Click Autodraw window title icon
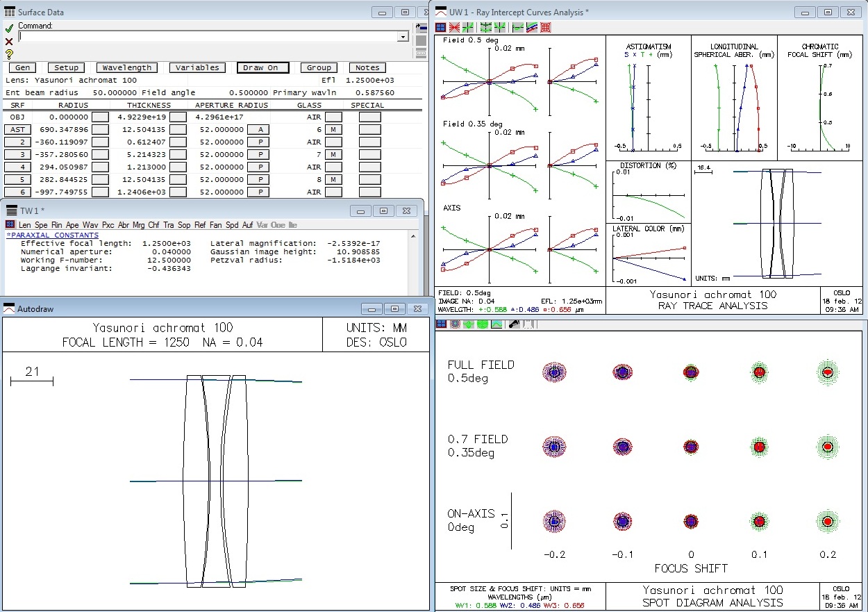 tap(9, 308)
